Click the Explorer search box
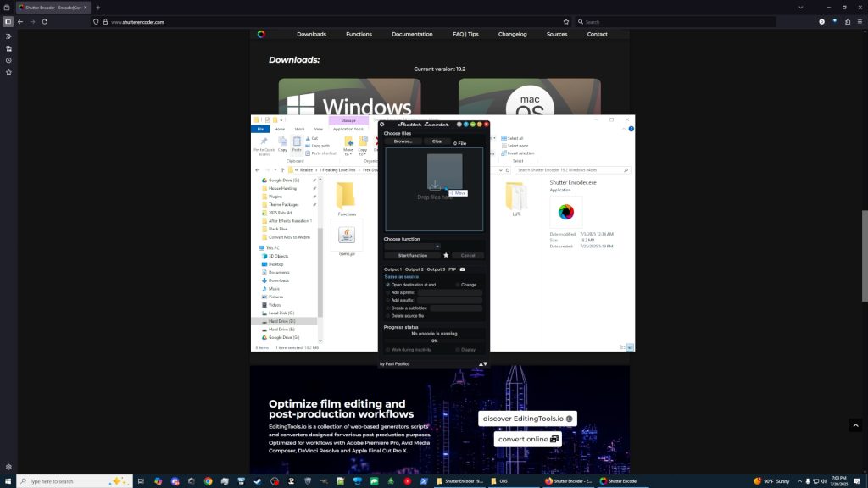 pyautogui.click(x=572, y=170)
